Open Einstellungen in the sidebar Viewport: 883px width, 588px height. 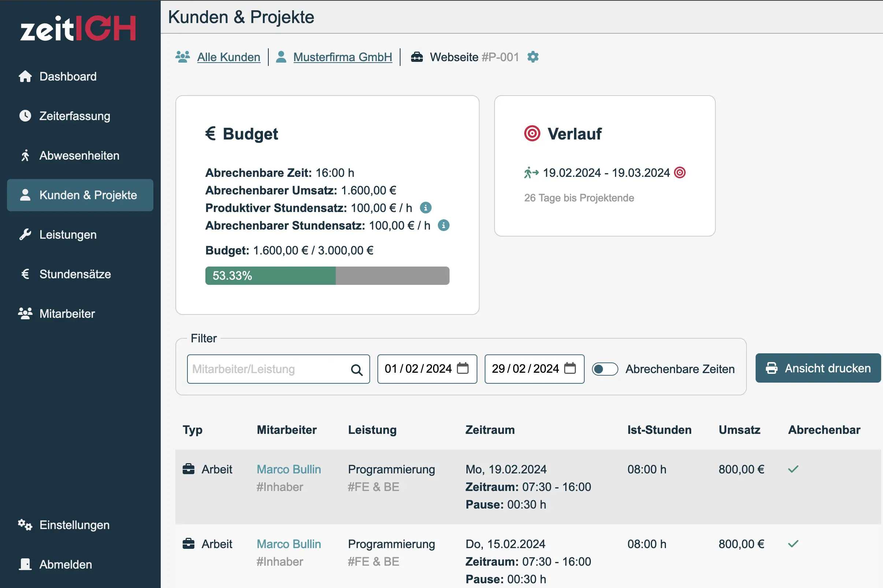[x=80, y=525]
